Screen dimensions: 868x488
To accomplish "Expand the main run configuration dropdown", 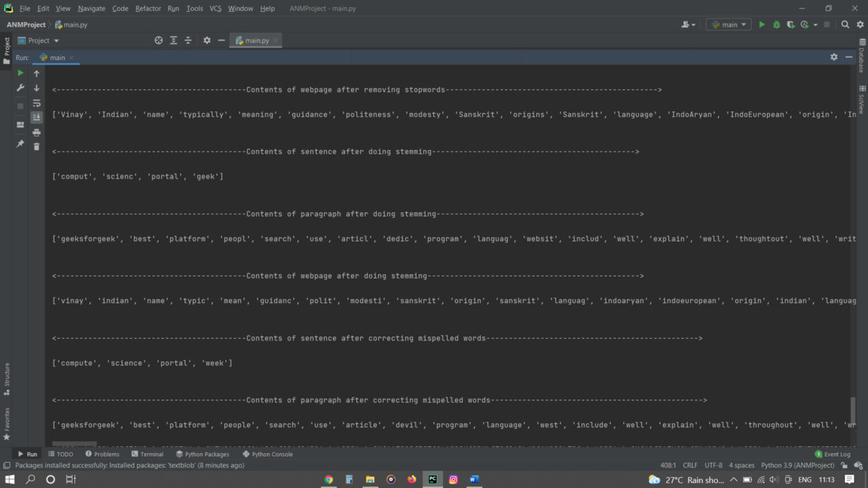I will click(x=728, y=25).
